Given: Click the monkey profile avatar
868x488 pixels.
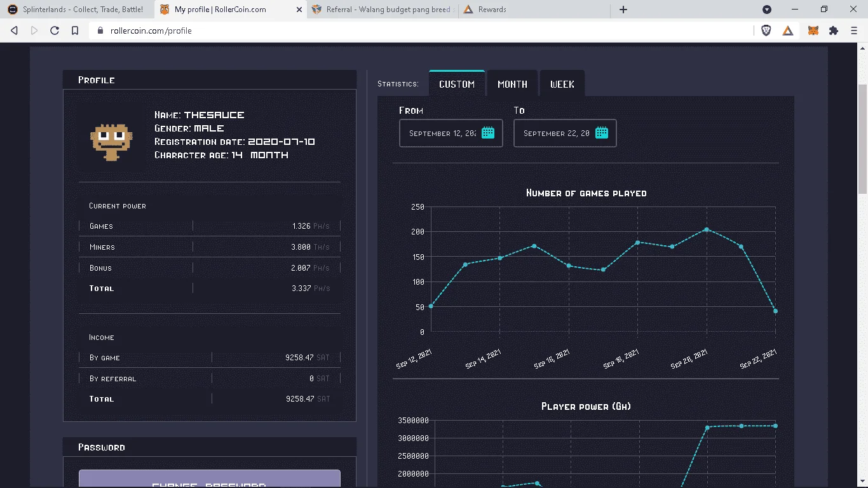Looking at the screenshot, I should (111, 141).
